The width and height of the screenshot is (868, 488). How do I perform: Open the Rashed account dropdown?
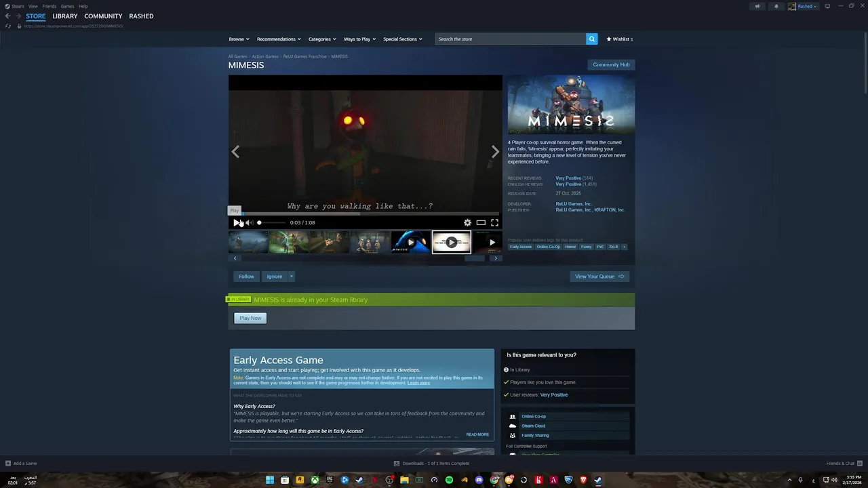(803, 6)
